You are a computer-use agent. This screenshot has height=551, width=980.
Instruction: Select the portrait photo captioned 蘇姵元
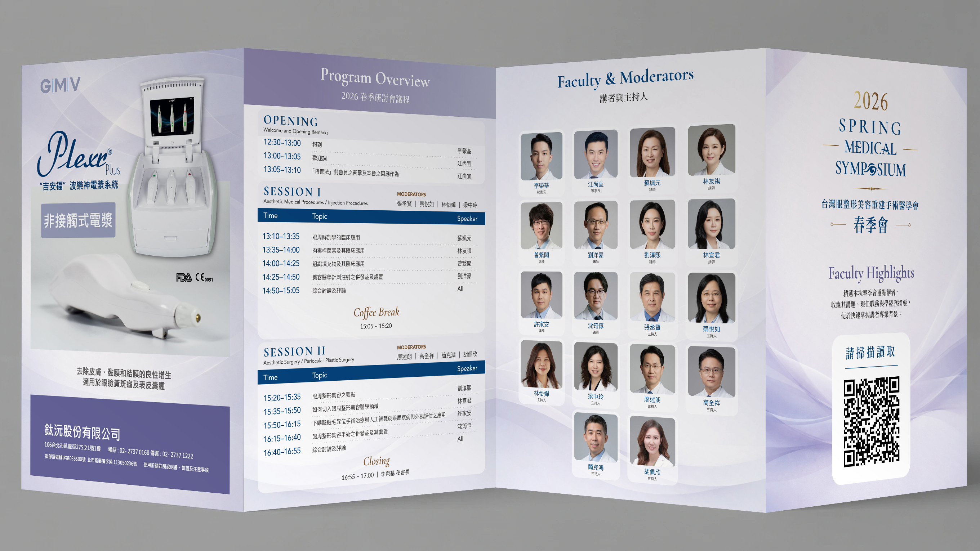652,152
